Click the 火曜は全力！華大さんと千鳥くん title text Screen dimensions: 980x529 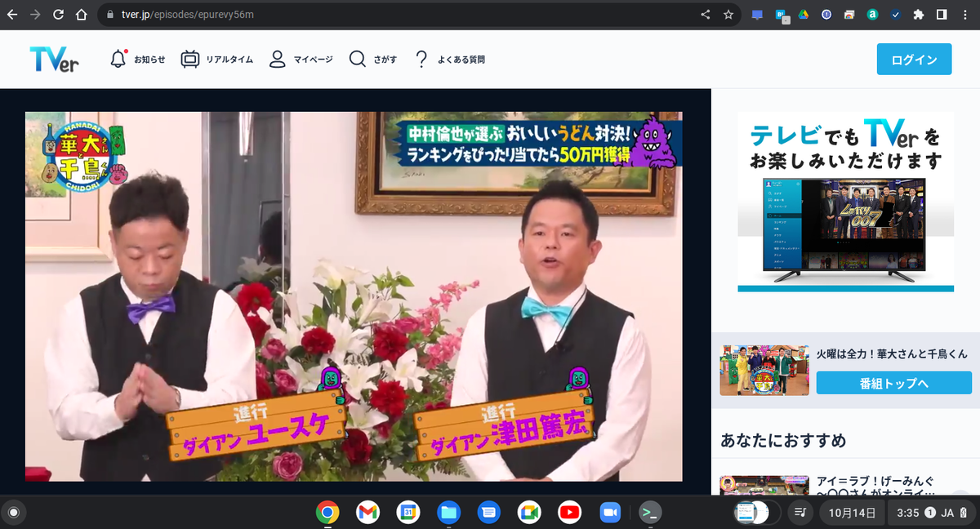(x=892, y=353)
